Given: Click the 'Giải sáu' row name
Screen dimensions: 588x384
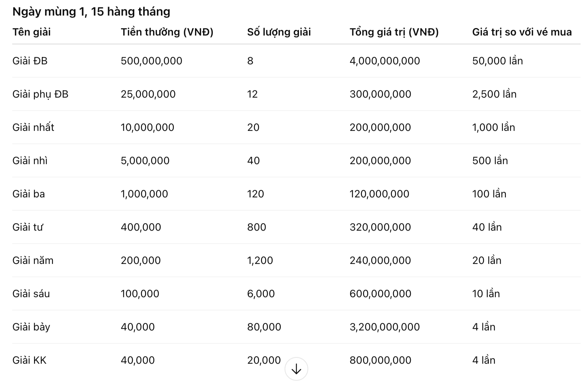Looking at the screenshot, I should pos(31,294).
